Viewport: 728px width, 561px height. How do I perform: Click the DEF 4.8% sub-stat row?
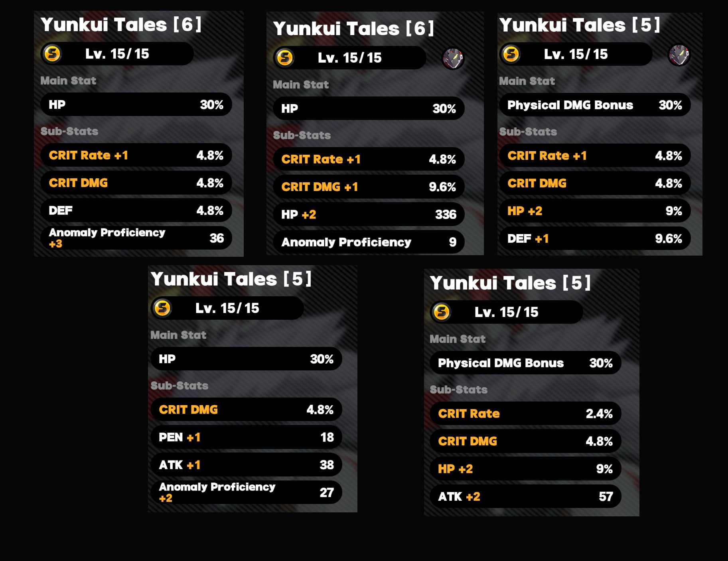click(136, 210)
